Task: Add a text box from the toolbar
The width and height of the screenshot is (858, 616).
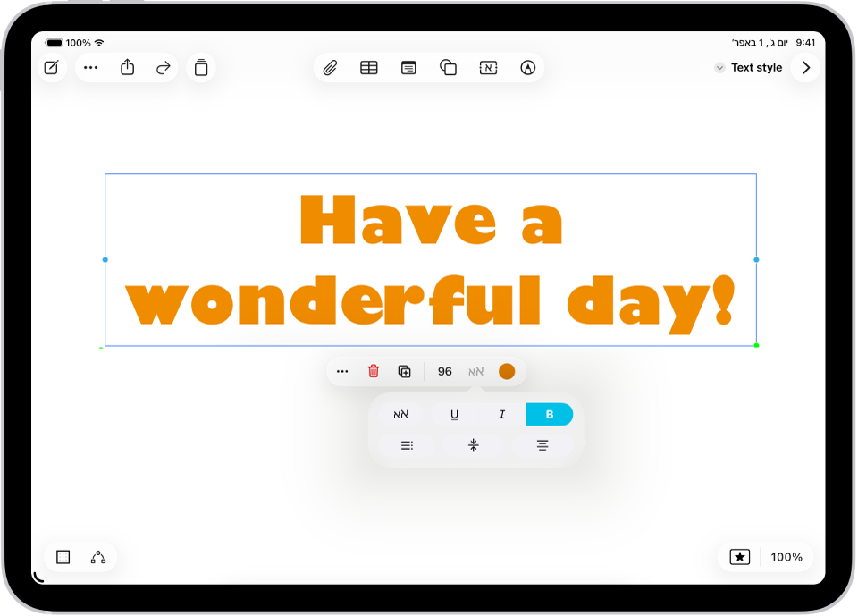Action: [488, 68]
